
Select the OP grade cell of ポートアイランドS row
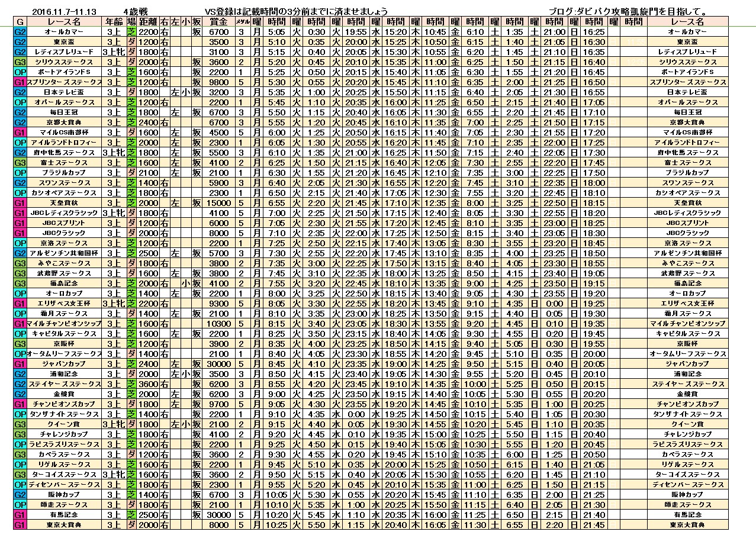[x=20, y=72]
